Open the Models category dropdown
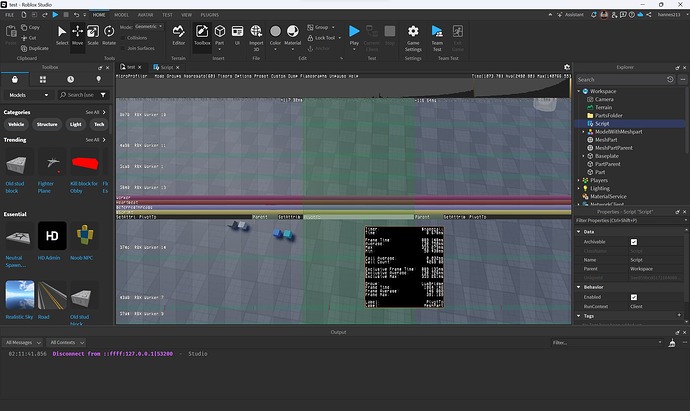690x411 pixels. [x=28, y=95]
